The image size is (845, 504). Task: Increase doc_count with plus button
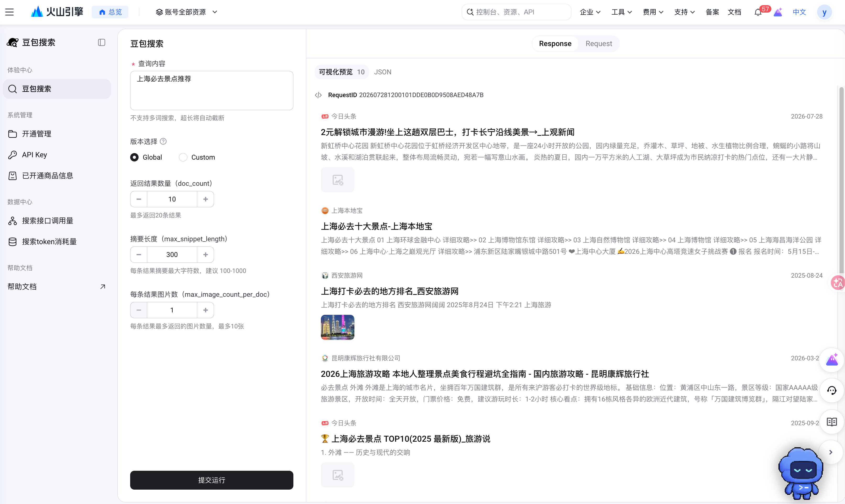point(205,199)
